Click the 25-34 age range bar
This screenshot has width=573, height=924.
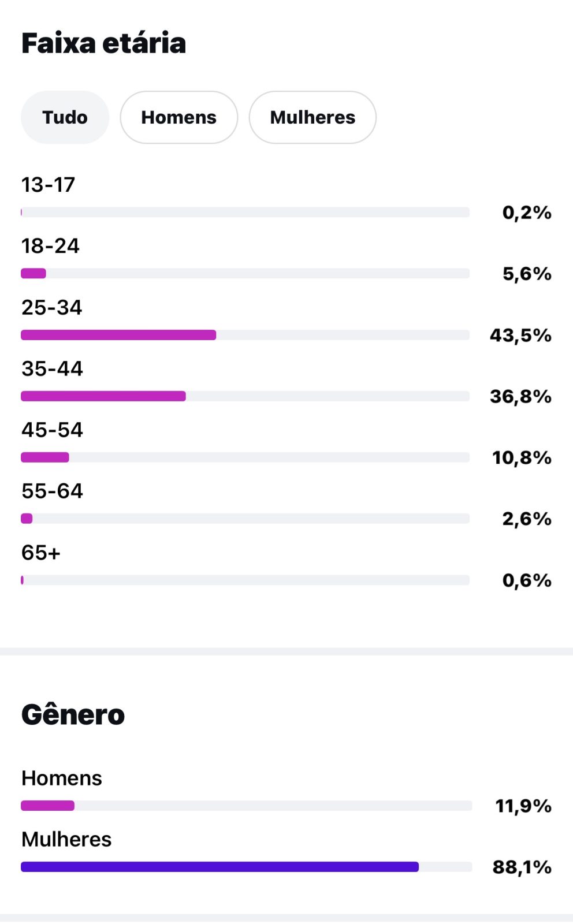245,335
